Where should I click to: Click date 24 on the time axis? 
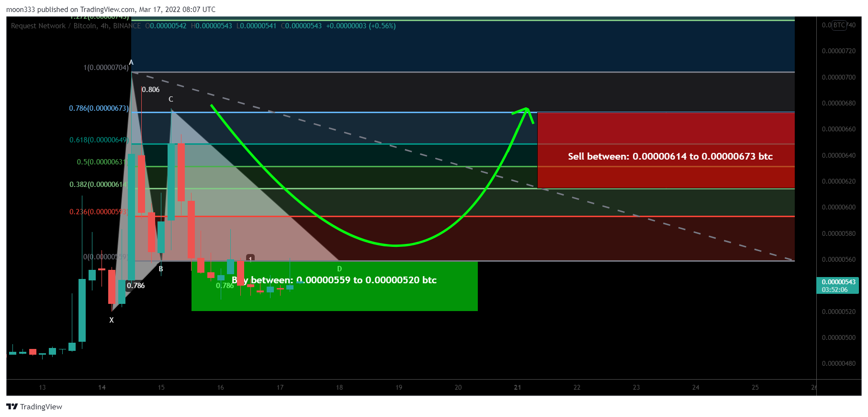click(696, 387)
